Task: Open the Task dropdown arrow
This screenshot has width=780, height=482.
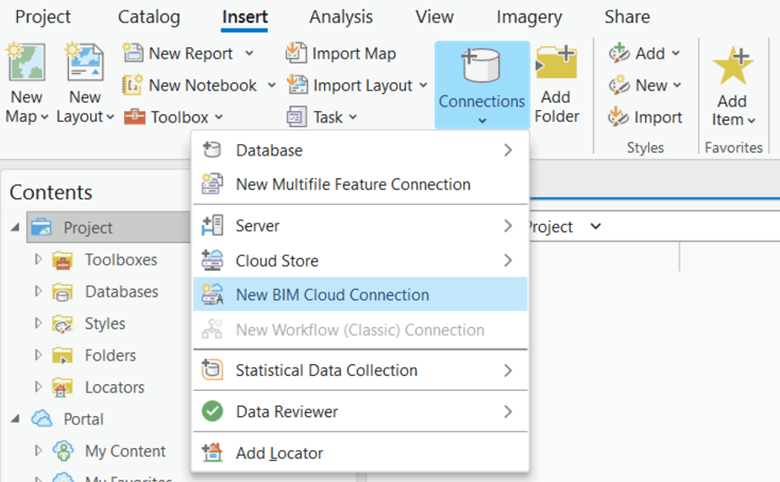Action: click(353, 117)
